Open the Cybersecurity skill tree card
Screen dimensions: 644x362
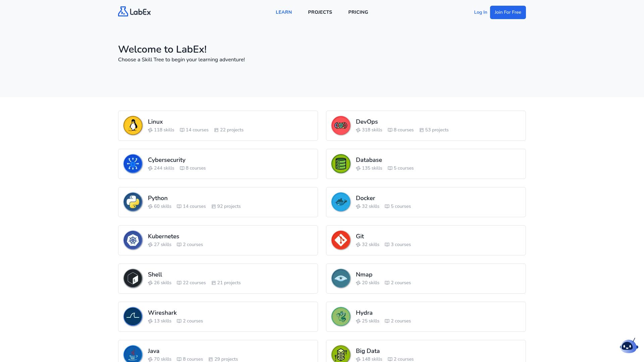(x=218, y=164)
